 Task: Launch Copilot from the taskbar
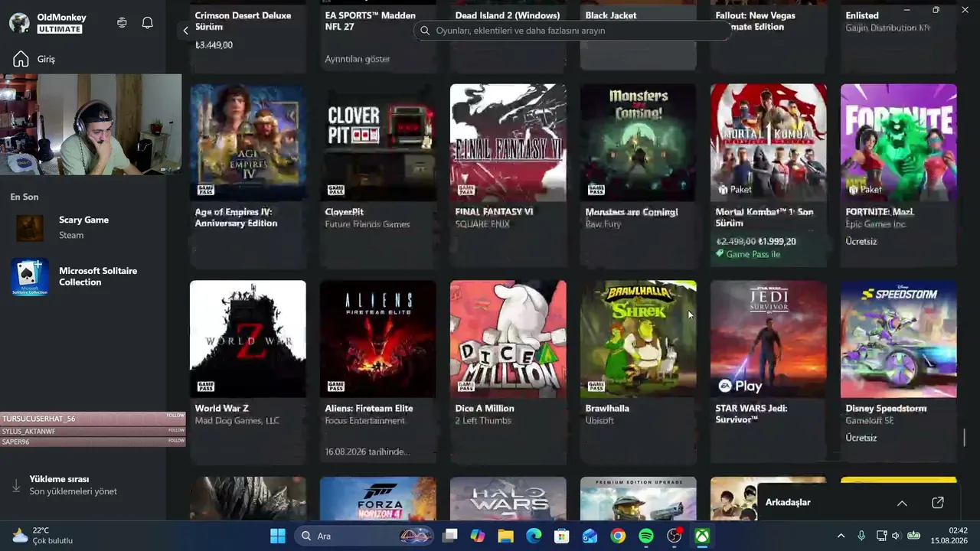coord(478,536)
